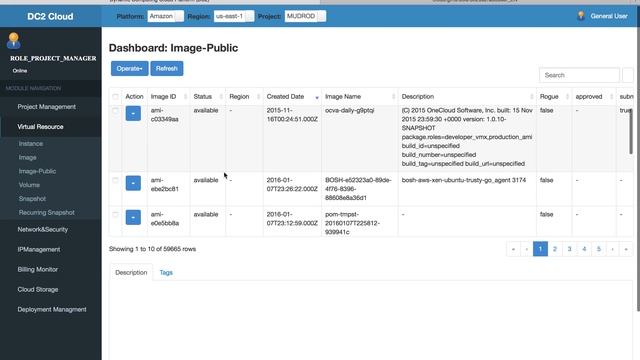640x360 pixels.
Task: Click the table's vertical scrollbar
Action: click(x=631, y=131)
